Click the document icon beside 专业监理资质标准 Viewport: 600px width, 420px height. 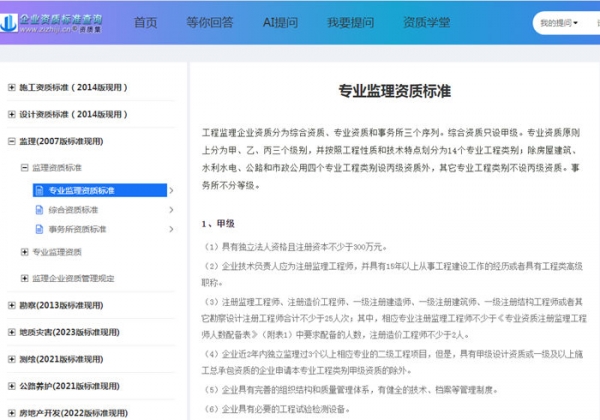39,190
